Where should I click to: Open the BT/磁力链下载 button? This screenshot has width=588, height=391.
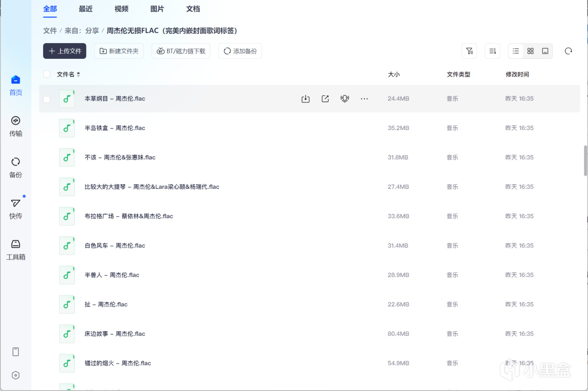[x=181, y=51]
